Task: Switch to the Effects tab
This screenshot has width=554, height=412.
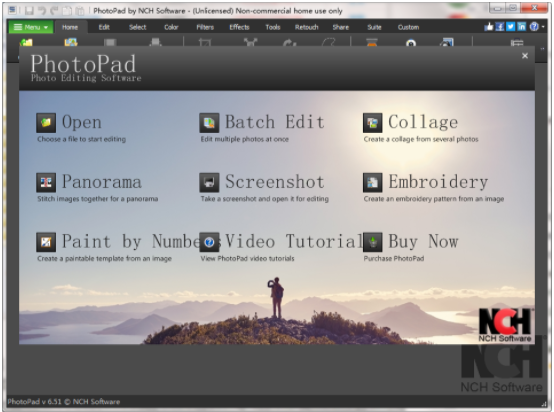Action: point(239,27)
